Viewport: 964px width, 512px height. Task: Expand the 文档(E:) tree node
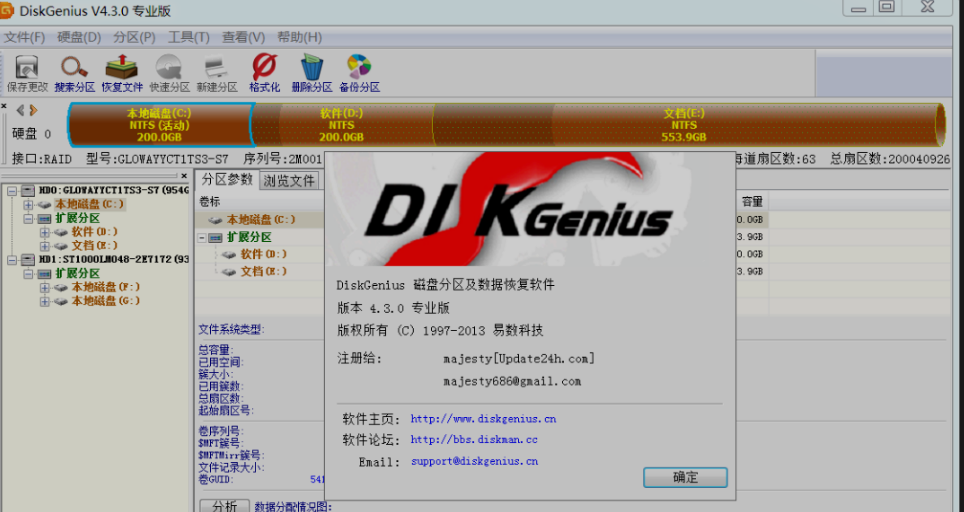pyautogui.click(x=44, y=246)
